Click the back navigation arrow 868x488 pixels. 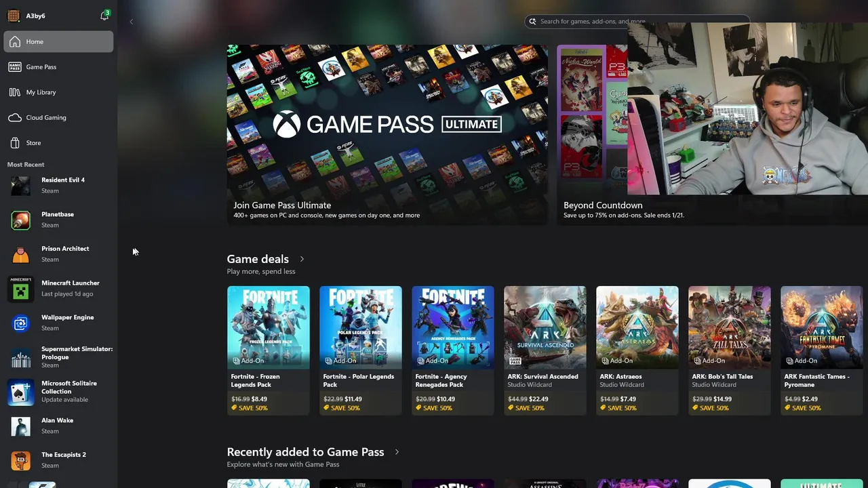click(x=132, y=22)
